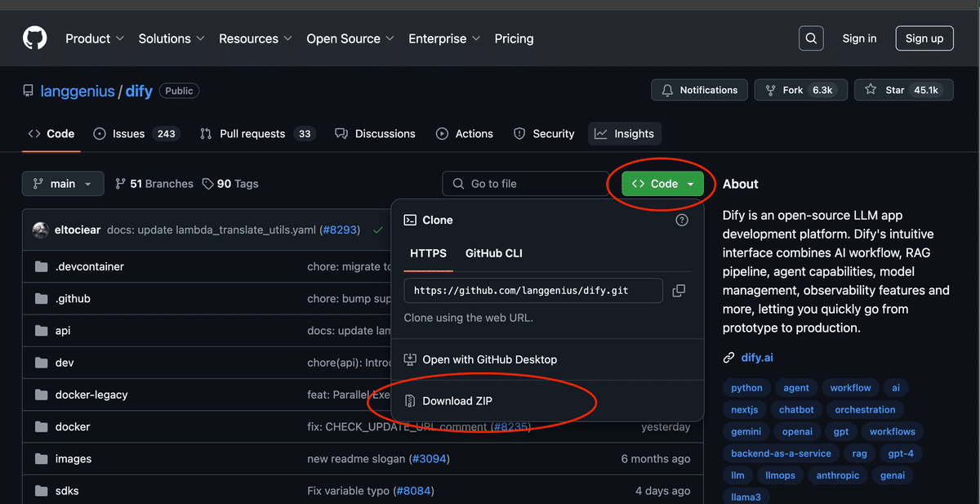Open the Security tab
Image resolution: width=980 pixels, height=504 pixels.
(x=544, y=134)
